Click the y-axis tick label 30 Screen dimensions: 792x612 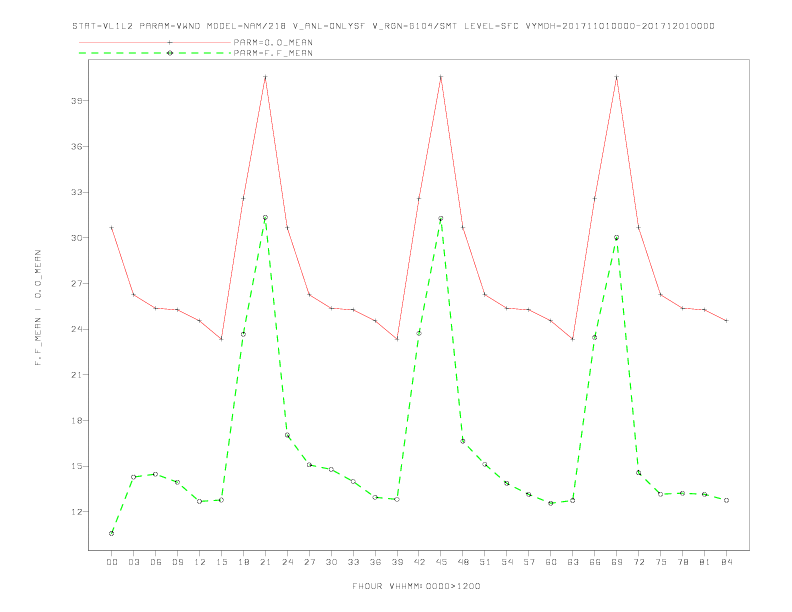(77, 238)
